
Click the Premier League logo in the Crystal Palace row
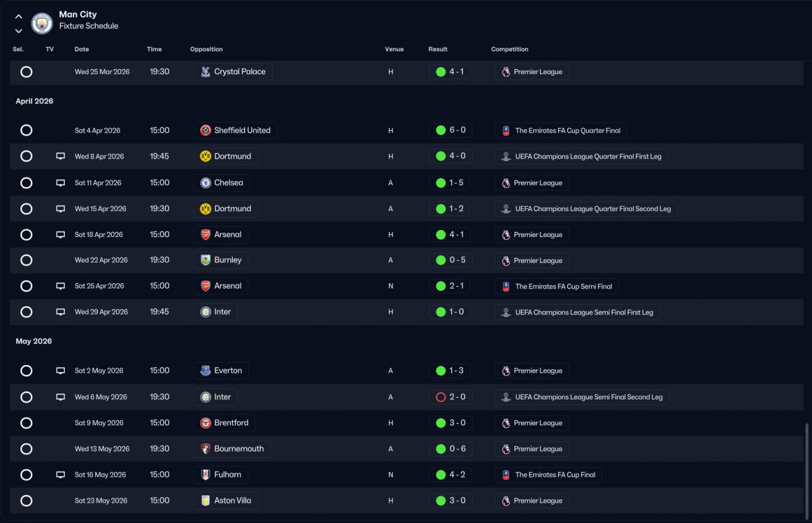click(506, 72)
